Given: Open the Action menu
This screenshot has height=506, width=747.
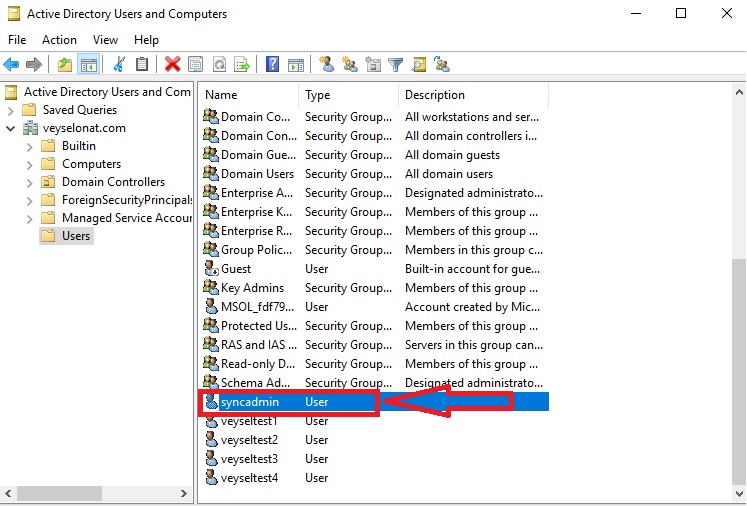Looking at the screenshot, I should click(x=59, y=40).
